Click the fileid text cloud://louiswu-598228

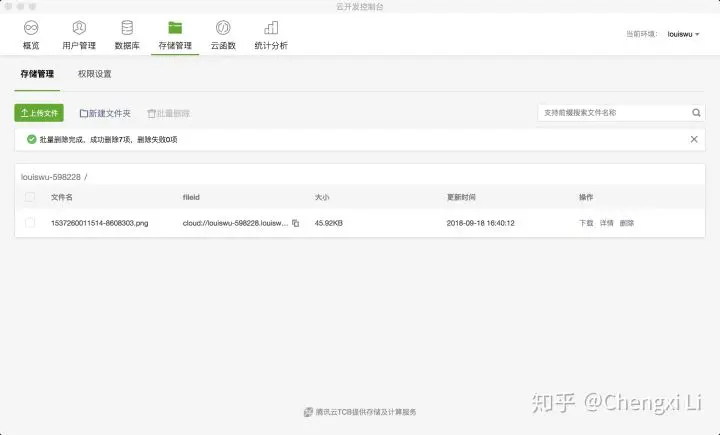pyautogui.click(x=236, y=223)
